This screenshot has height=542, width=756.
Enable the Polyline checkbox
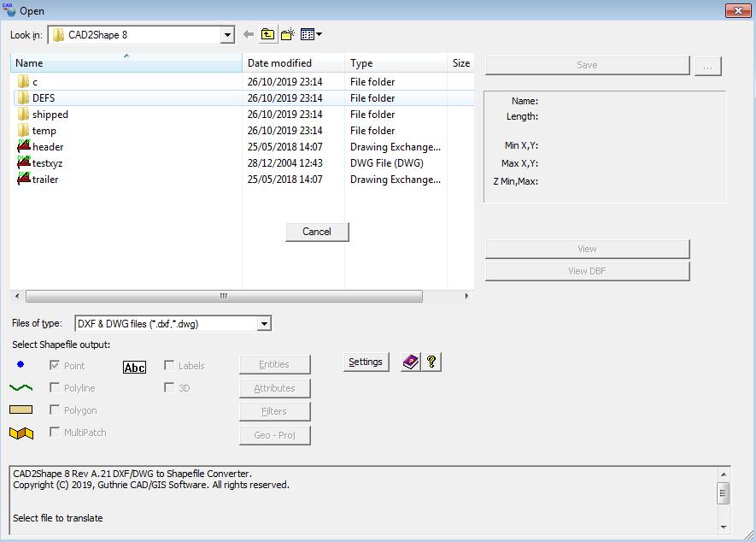click(55, 387)
